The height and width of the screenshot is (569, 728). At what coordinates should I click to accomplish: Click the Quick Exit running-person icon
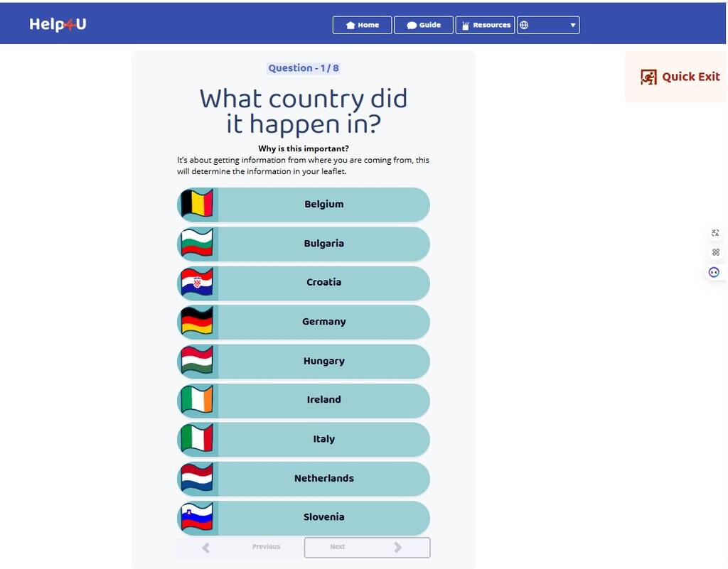648,77
